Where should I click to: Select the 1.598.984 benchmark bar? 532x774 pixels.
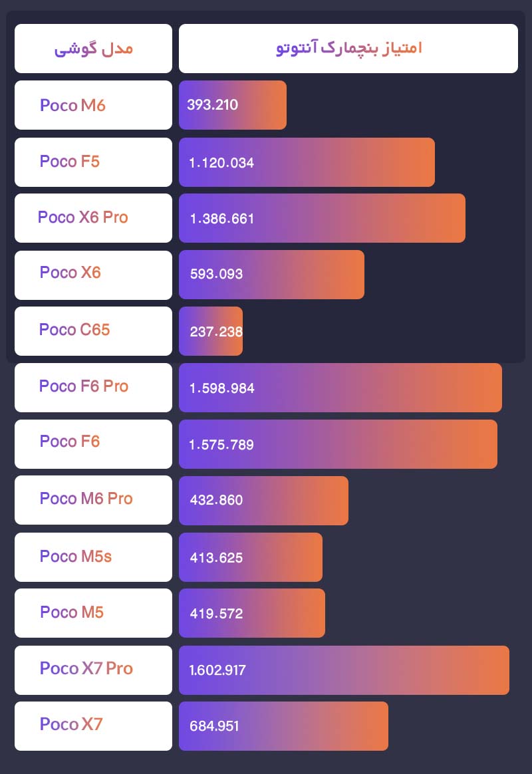coord(340,388)
